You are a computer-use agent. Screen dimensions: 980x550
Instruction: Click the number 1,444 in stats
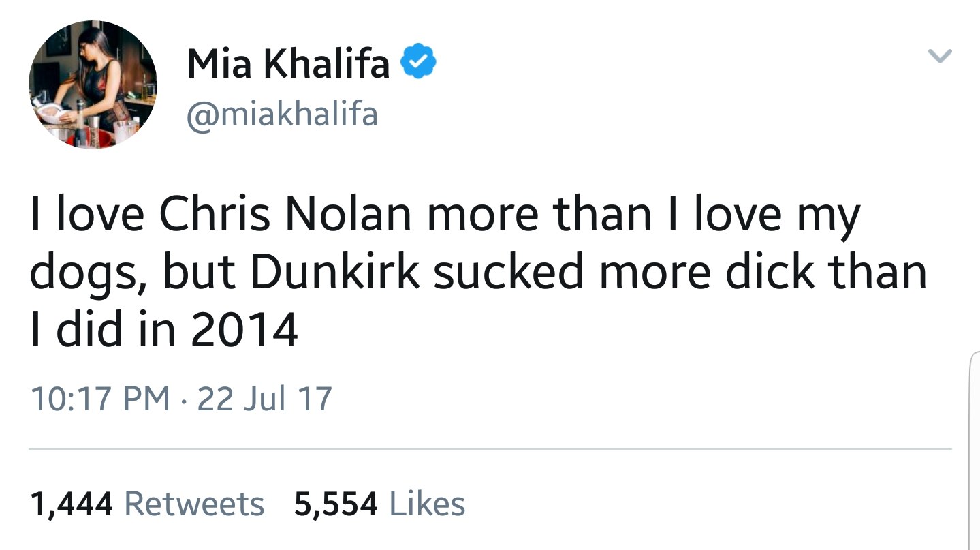[72, 504]
